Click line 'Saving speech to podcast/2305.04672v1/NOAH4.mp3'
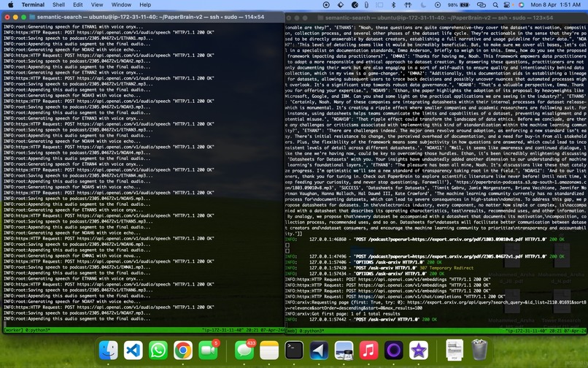This screenshot has width=588, height=368. 77,153
